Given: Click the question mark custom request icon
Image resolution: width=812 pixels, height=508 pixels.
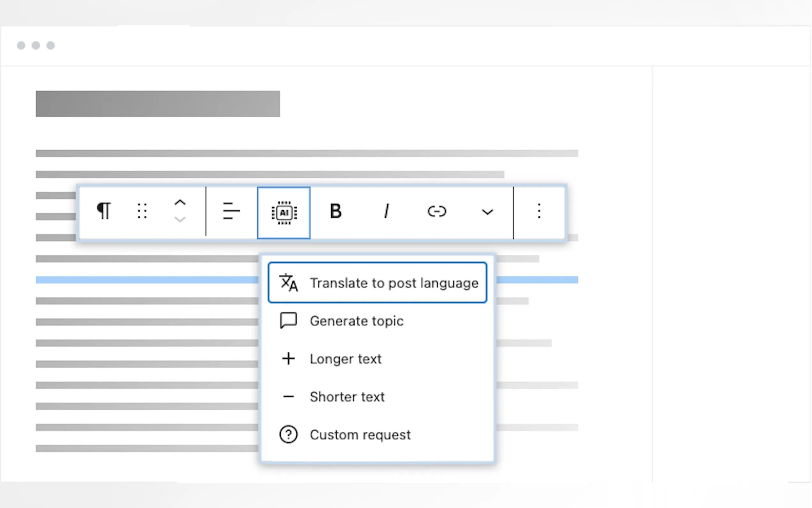Looking at the screenshot, I should [x=288, y=435].
